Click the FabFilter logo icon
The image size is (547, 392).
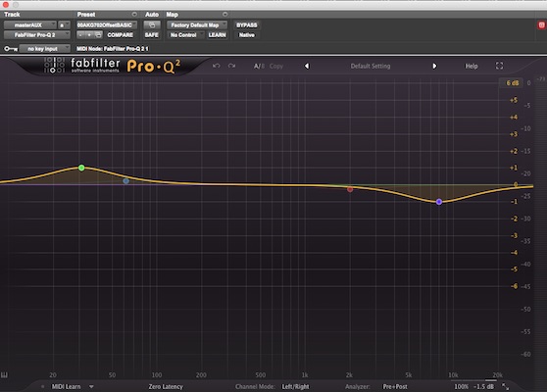pos(54,66)
